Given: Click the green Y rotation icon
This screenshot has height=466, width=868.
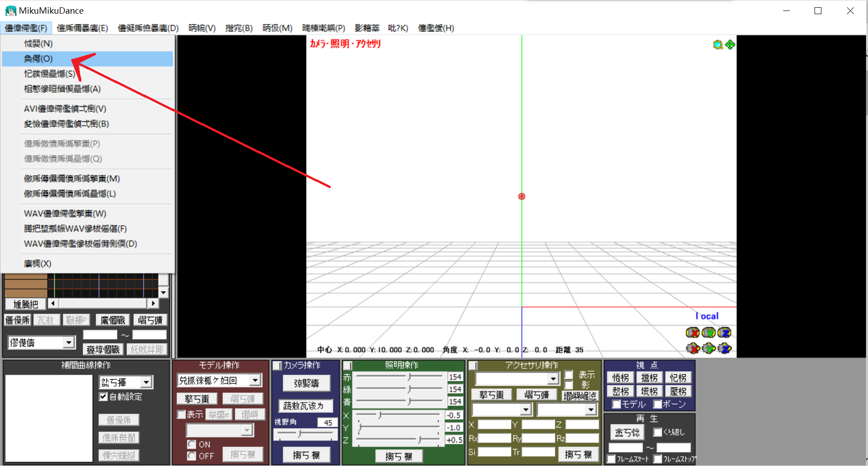Looking at the screenshot, I should (709, 333).
